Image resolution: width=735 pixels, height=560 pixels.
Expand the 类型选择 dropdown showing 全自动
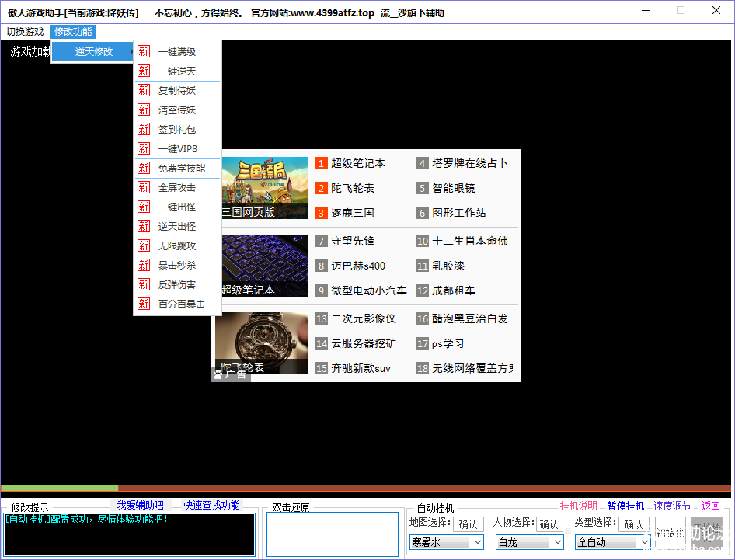coord(612,542)
